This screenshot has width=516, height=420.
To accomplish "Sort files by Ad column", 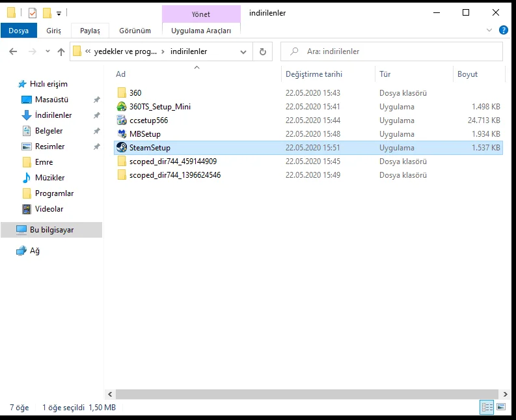I will 120,74.
